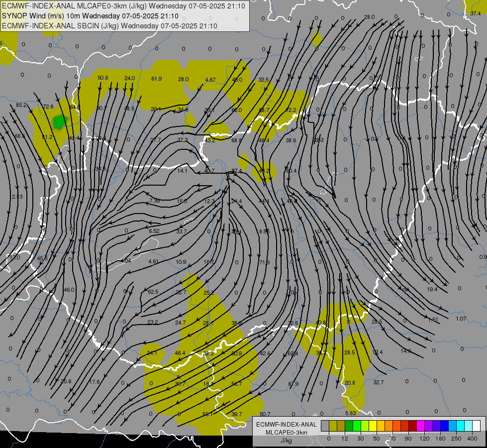This screenshot has height=448, width=487.
Task: Click the magenta legend swatch
Action: (x=420, y=426)
